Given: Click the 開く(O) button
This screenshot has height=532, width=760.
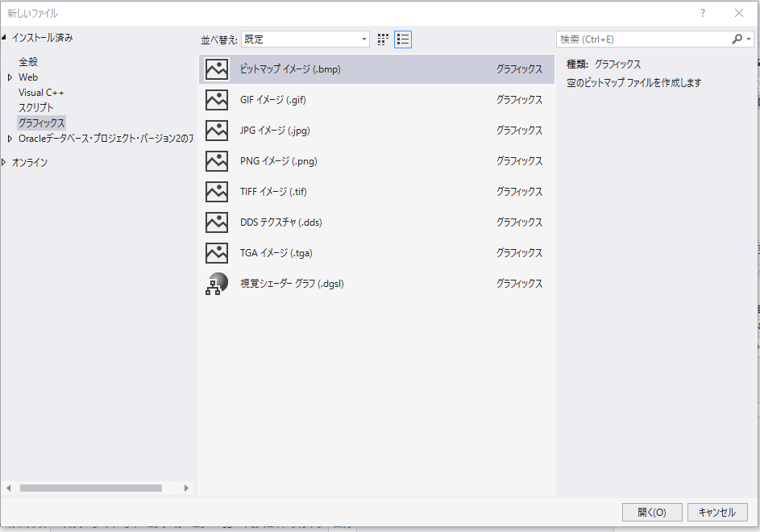Looking at the screenshot, I should (x=651, y=512).
